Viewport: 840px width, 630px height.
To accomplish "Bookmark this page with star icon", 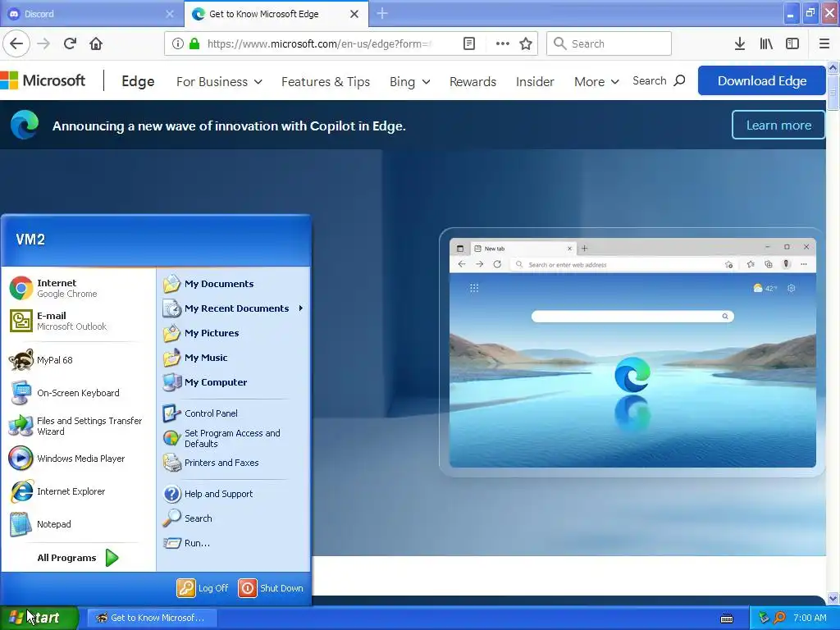I will click(526, 43).
